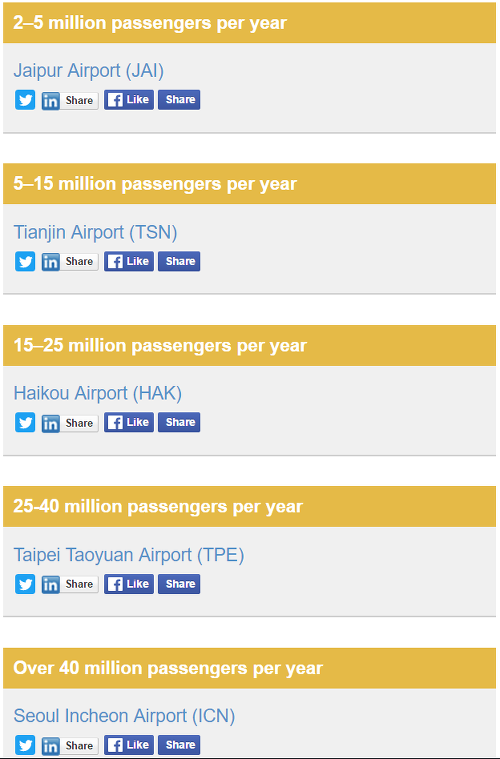Click Facebook Like under Tianjin Airport
The height and width of the screenshot is (759, 500).
click(x=129, y=261)
